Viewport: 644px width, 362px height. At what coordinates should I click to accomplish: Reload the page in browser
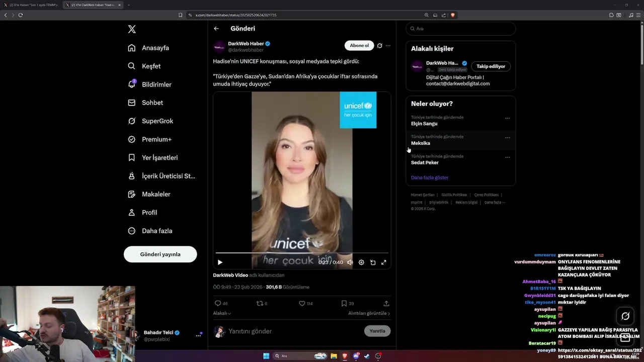coord(21,15)
